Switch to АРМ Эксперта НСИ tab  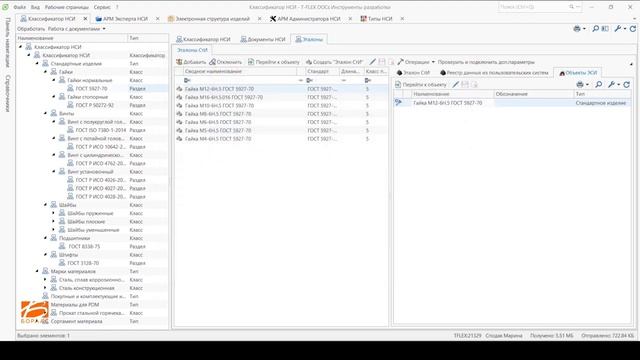(x=125, y=19)
